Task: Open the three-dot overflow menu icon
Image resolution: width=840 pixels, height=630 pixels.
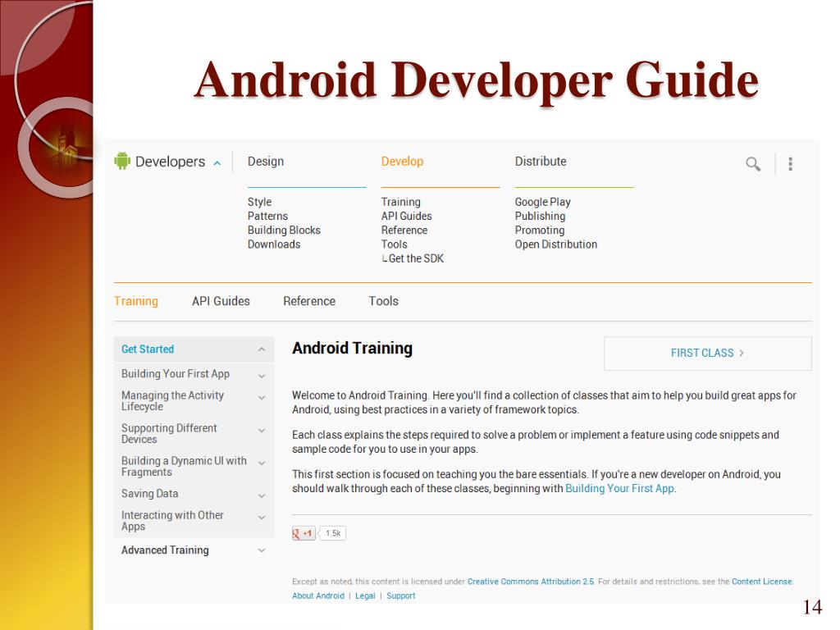Action: [790, 164]
